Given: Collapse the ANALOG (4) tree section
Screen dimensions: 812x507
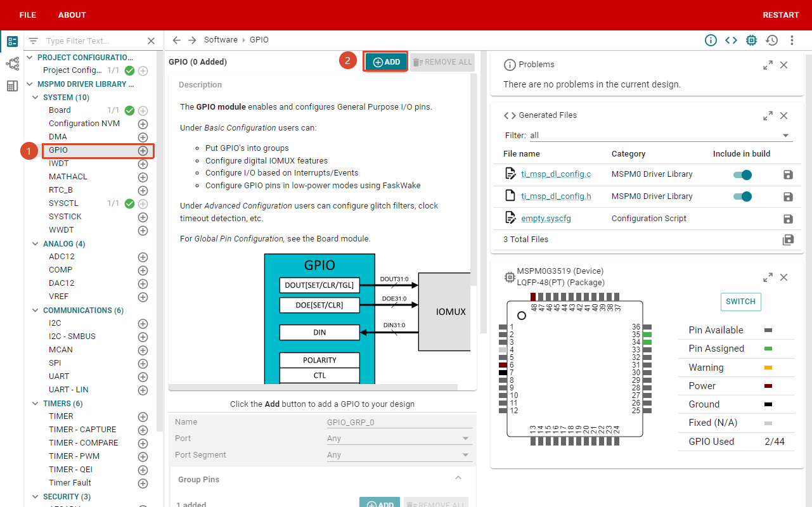Looking at the screenshot, I should tap(35, 244).
